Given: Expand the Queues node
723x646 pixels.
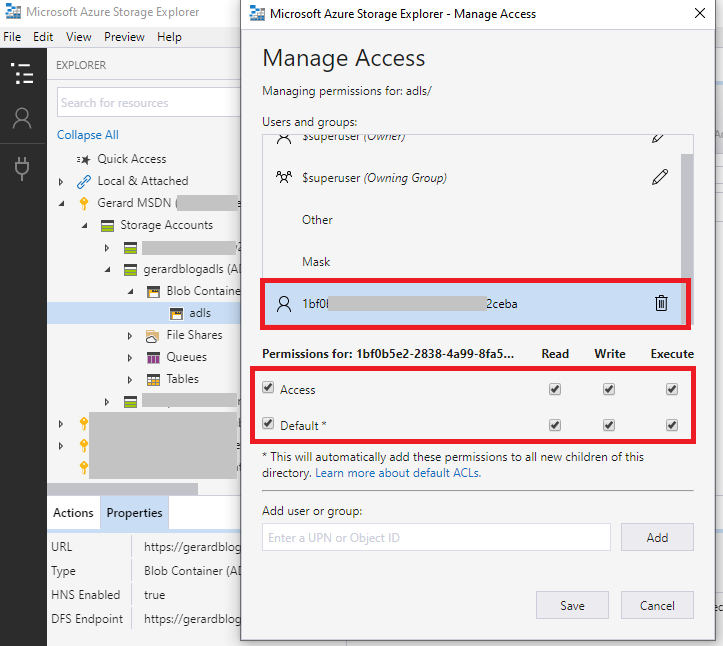Looking at the screenshot, I should click(x=130, y=358).
